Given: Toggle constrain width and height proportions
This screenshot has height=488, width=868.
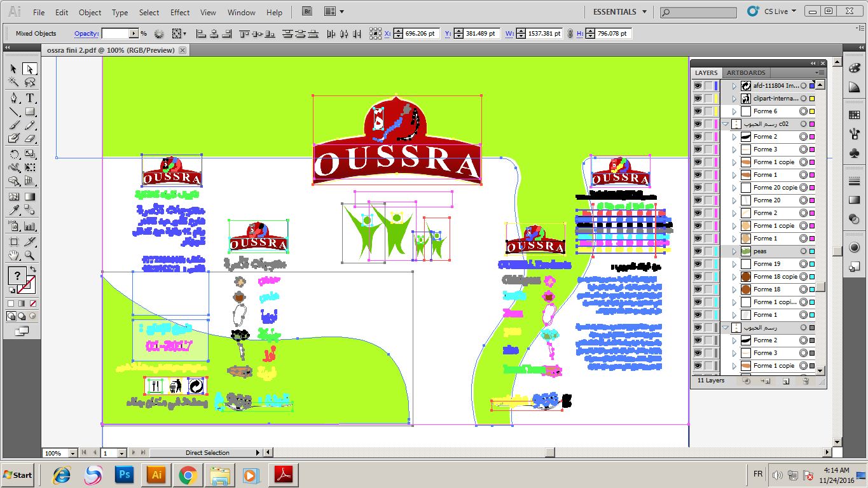Looking at the screenshot, I should tap(570, 34).
